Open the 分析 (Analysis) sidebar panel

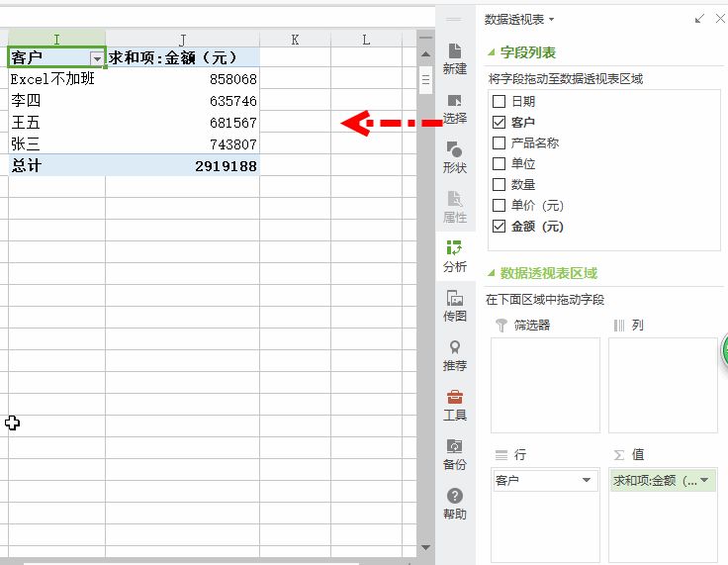(454, 255)
